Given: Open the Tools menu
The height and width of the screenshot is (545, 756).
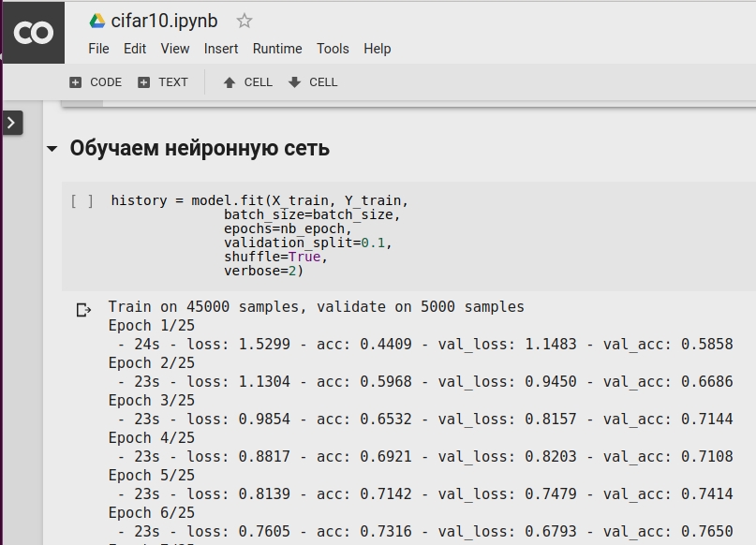Looking at the screenshot, I should tap(333, 49).
